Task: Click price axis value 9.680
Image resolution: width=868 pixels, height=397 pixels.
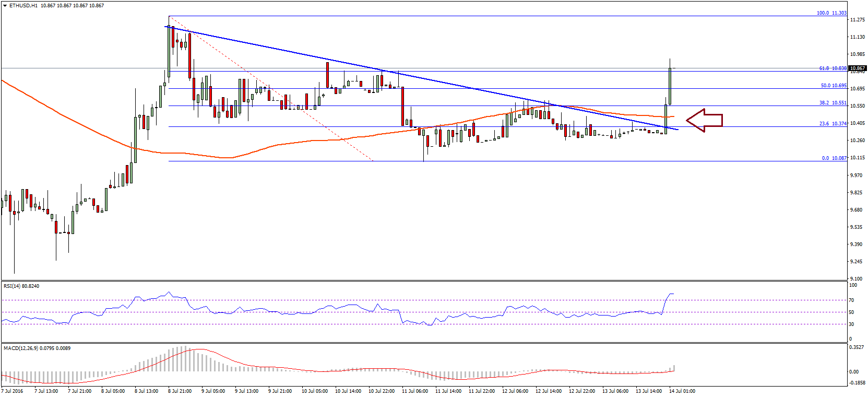Action: [856, 210]
